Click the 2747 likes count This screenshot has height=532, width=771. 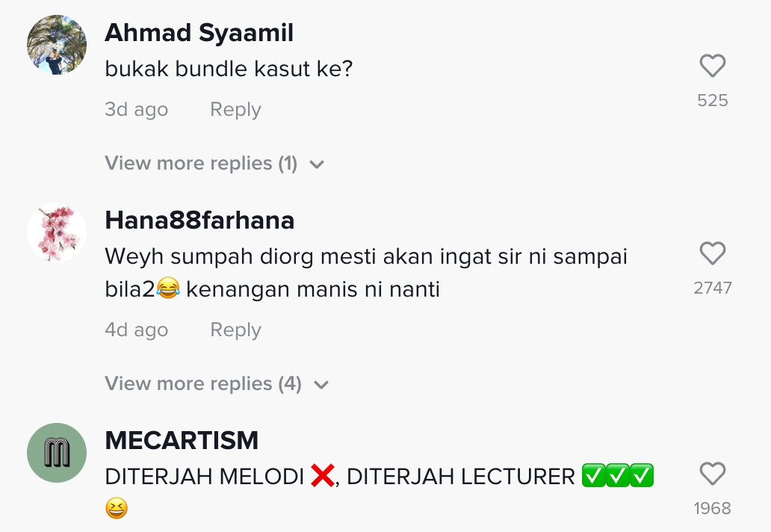712,288
